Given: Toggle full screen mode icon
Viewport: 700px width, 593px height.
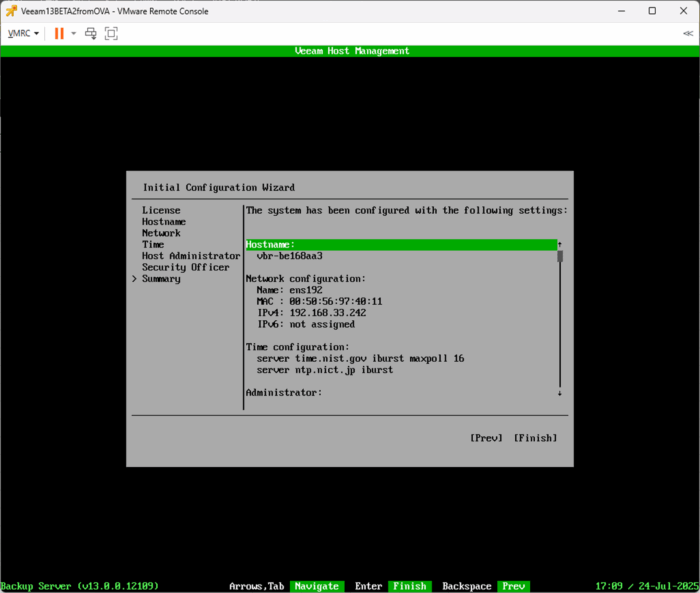Looking at the screenshot, I should coord(111,33).
